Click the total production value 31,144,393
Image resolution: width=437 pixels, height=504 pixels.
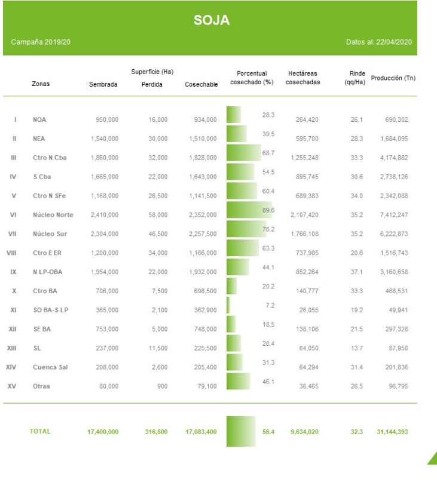point(392,432)
